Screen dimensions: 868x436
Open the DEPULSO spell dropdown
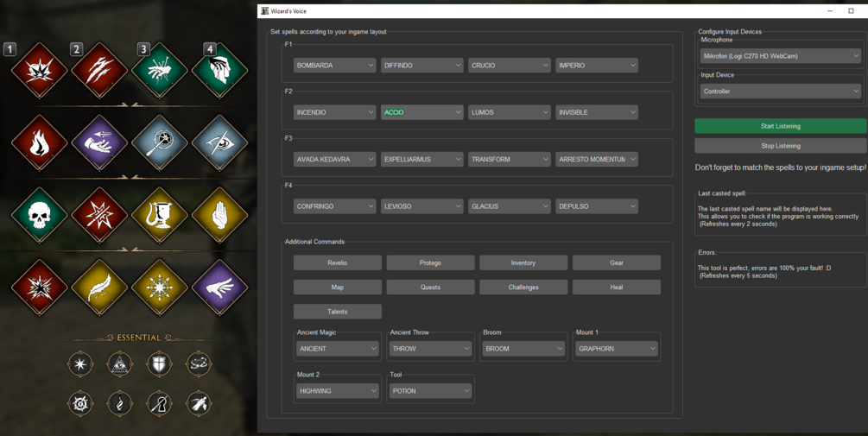tap(598, 206)
